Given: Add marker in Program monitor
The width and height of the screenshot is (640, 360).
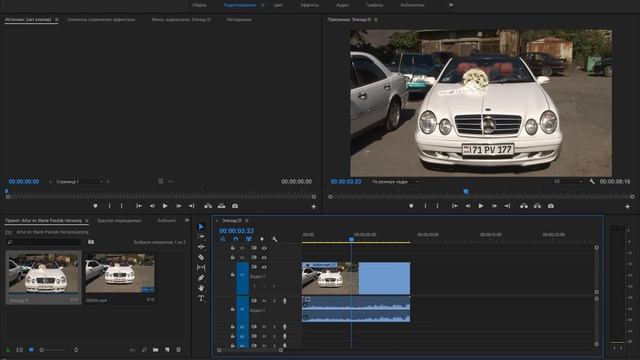Looking at the screenshot, I should pos(411,206).
